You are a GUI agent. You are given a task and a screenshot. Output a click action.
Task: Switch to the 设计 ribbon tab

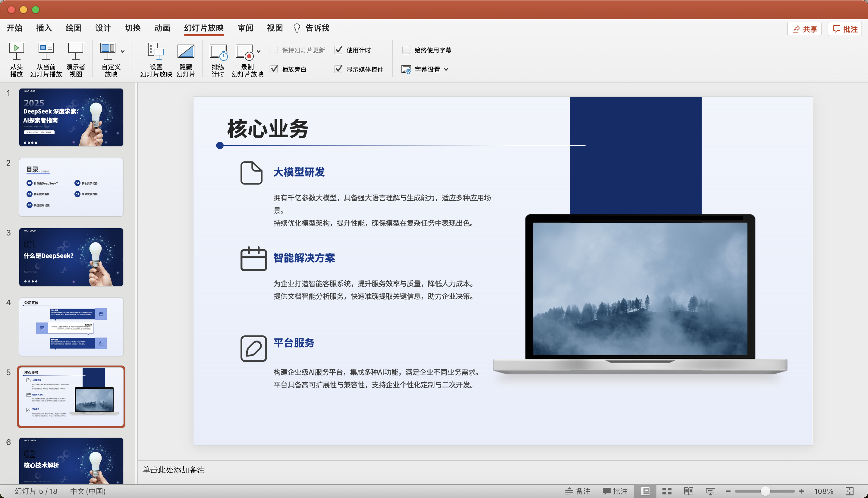pos(103,28)
